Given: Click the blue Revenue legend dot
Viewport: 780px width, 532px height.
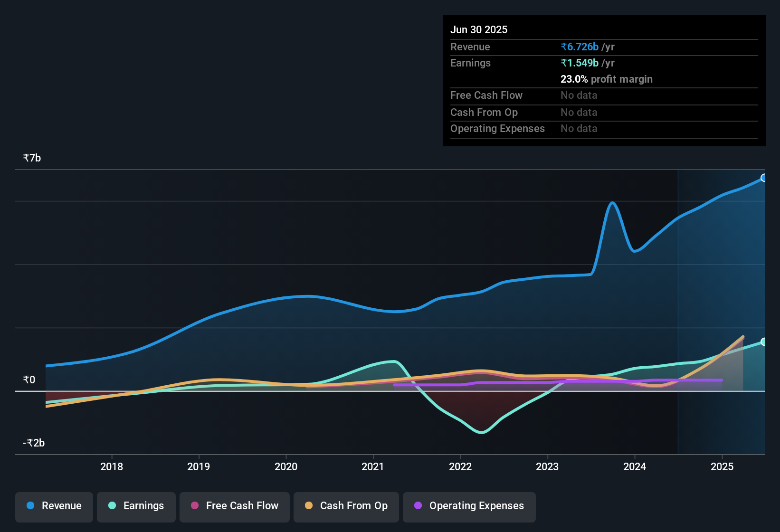Looking at the screenshot, I should click(29, 506).
